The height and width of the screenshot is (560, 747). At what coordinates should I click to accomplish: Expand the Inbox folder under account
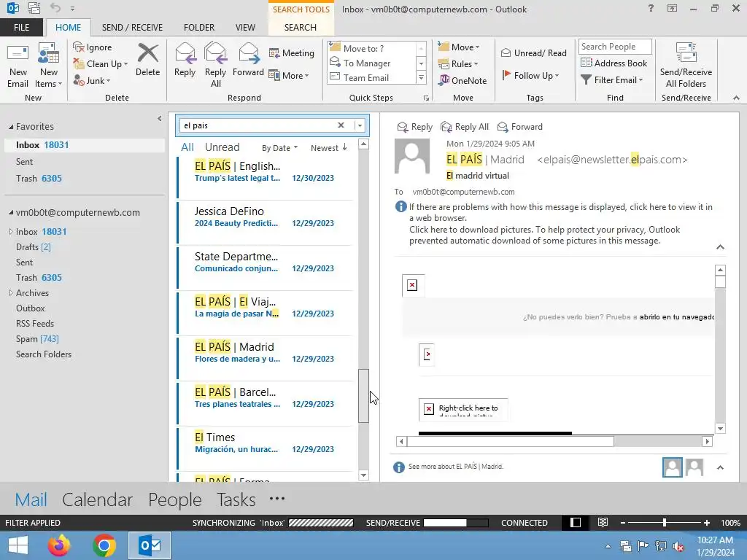(11, 231)
